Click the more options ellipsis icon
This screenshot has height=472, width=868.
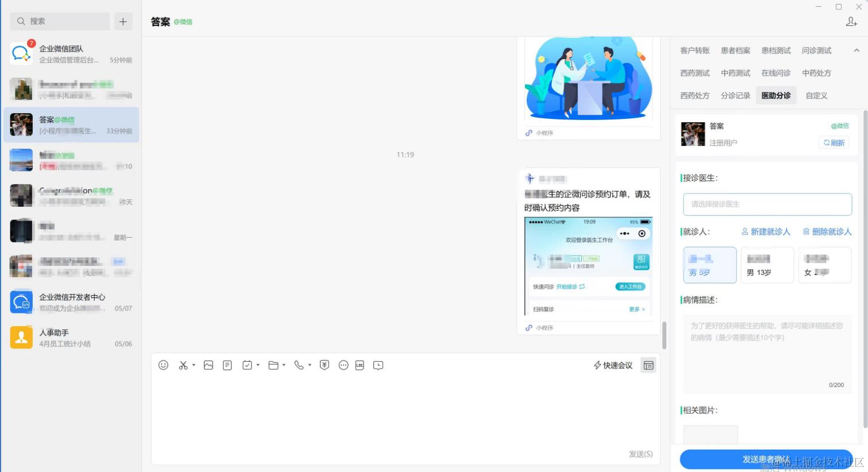(x=343, y=365)
